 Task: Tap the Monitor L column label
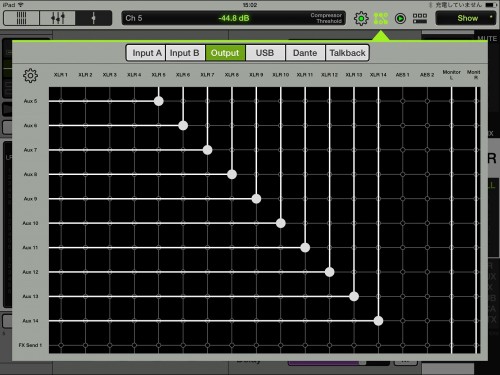click(452, 75)
